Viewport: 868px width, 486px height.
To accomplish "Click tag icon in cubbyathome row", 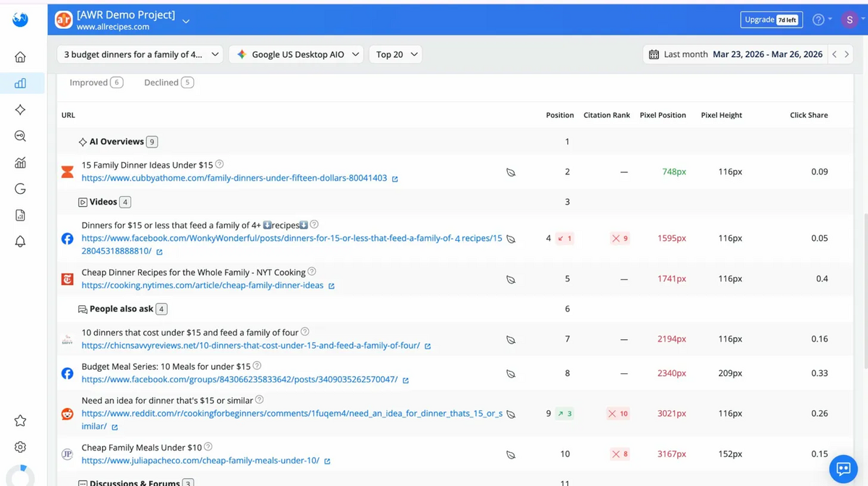I will pyautogui.click(x=511, y=172).
